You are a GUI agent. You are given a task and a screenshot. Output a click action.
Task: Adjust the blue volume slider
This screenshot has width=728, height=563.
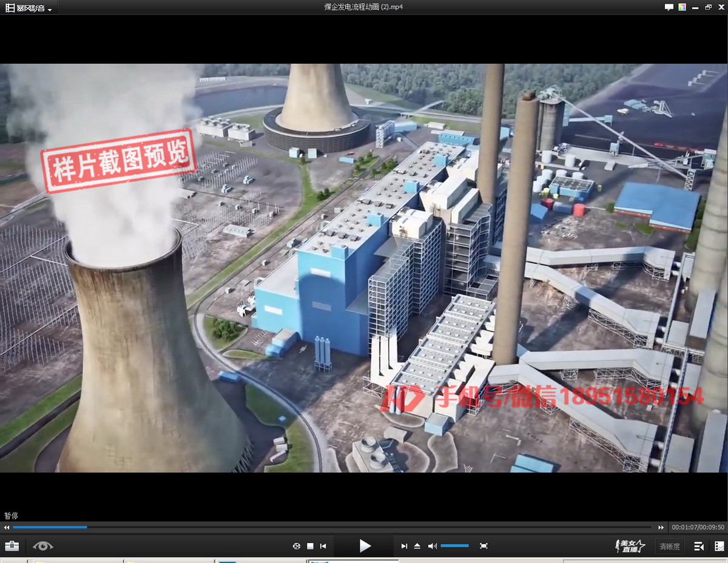454,546
